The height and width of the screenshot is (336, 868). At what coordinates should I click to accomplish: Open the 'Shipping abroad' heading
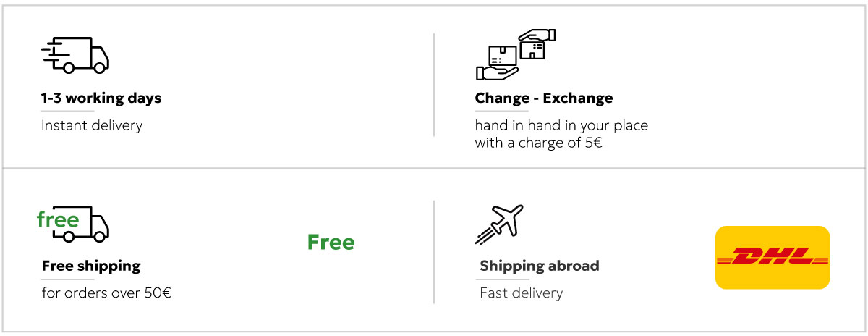[x=540, y=266]
